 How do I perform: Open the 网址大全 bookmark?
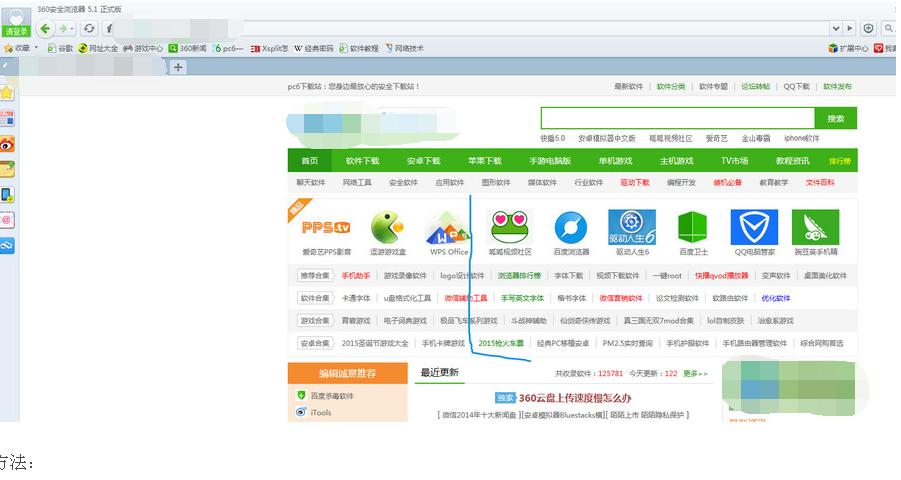(x=98, y=48)
